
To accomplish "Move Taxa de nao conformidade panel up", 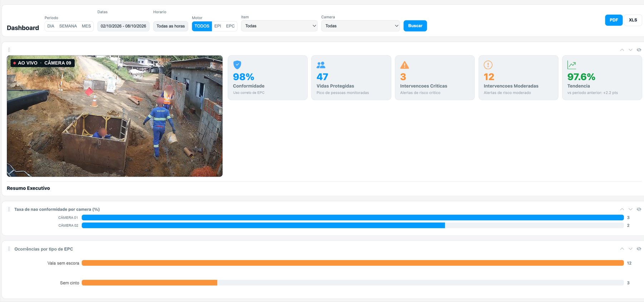I will point(622,209).
